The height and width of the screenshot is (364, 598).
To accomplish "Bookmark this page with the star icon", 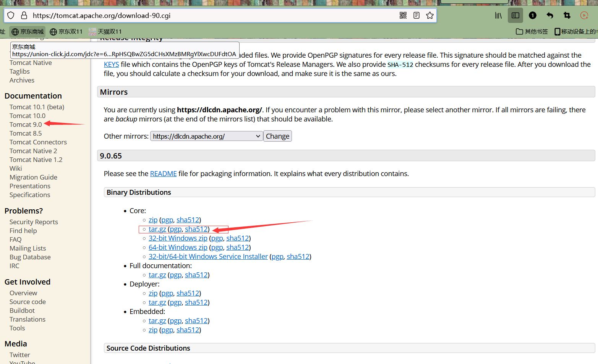I will (430, 15).
